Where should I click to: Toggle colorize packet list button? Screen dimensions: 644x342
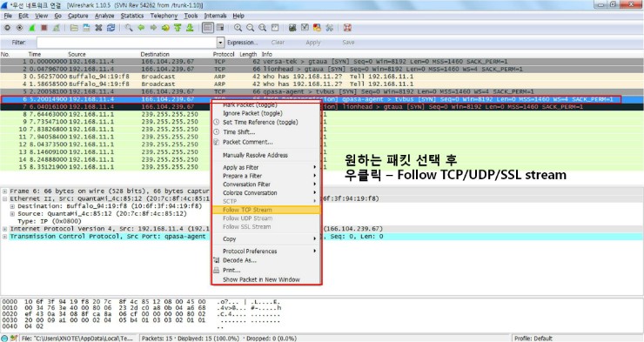coord(208,28)
